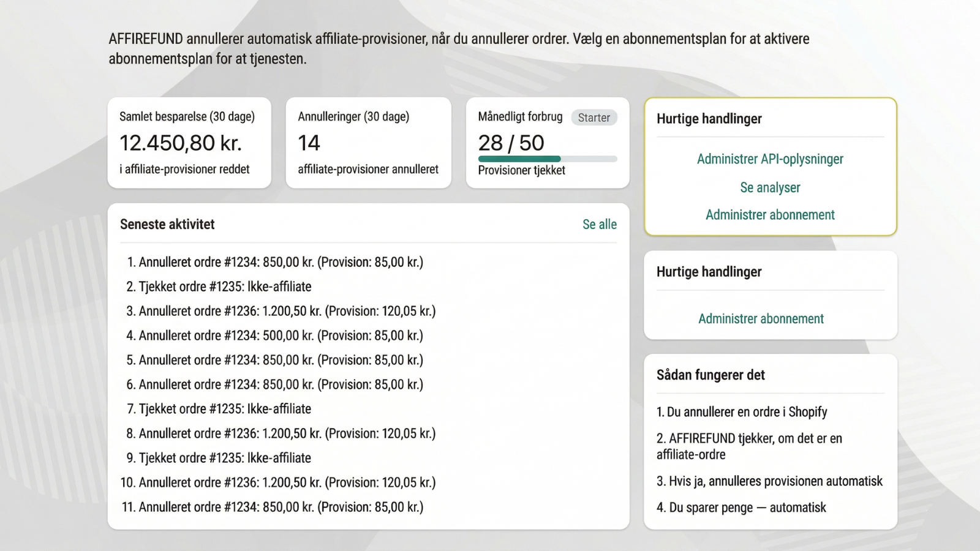Viewport: 980px width, 551px height.
Task: Click activity item 3 Annulleret ordre #1236
Action: [281, 311]
